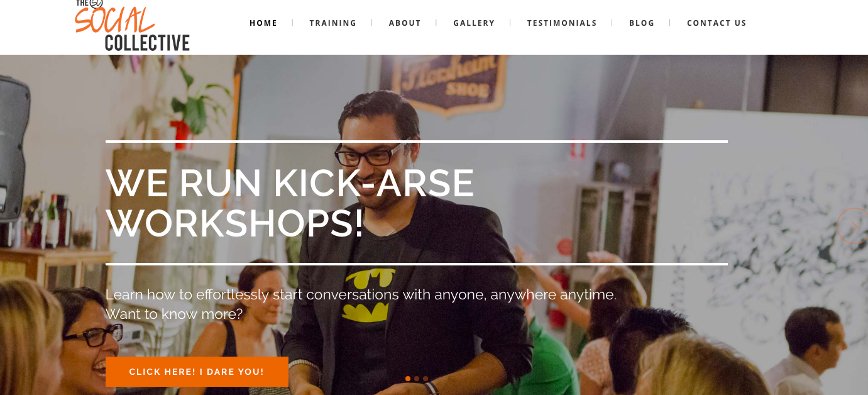This screenshot has width=868, height=395.
Task: Select the first orange slider dot
Action: (408, 379)
